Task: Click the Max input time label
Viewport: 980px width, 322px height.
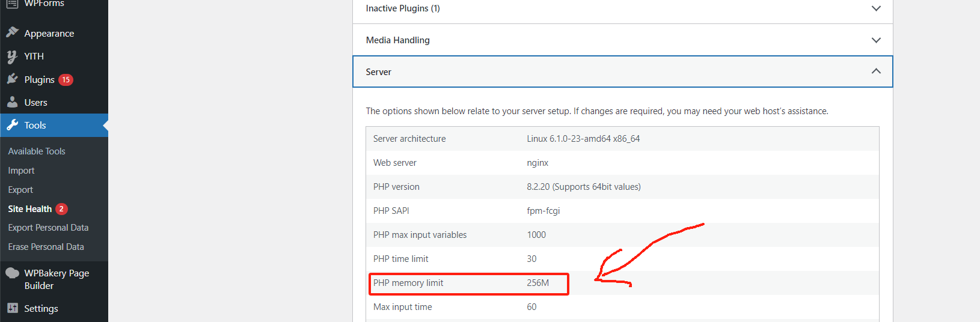Action: coord(402,307)
